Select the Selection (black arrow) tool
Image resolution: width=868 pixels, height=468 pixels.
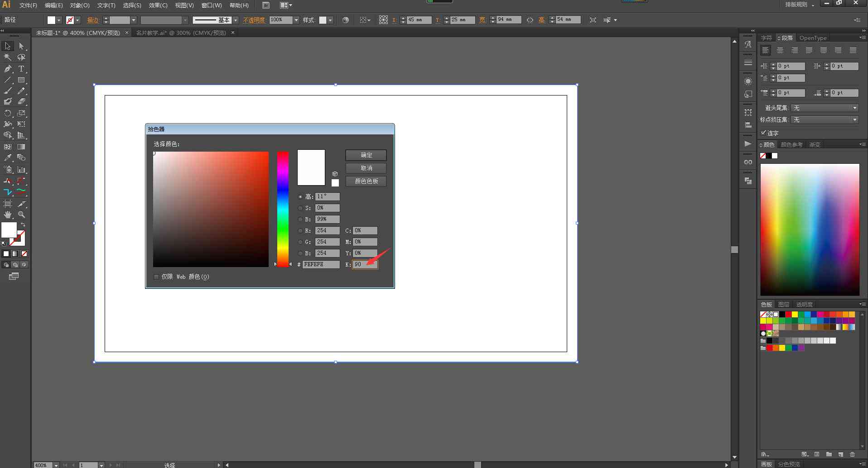pos(8,46)
